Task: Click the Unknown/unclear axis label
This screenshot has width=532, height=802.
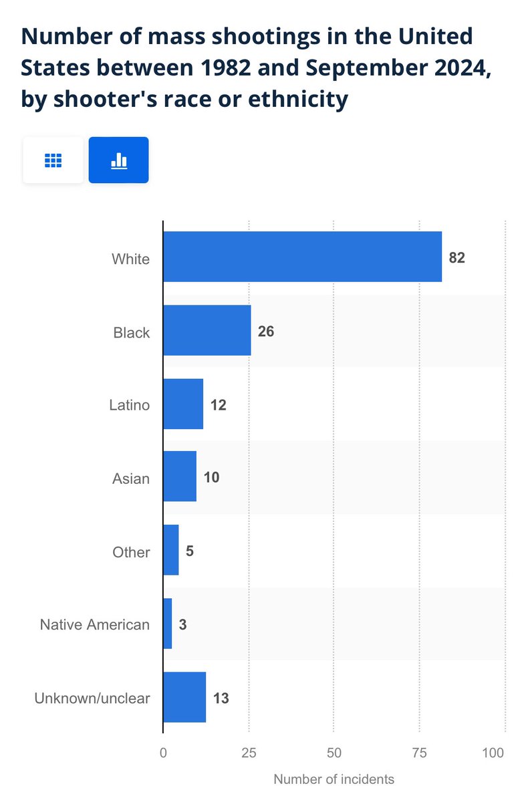Action: [92, 698]
